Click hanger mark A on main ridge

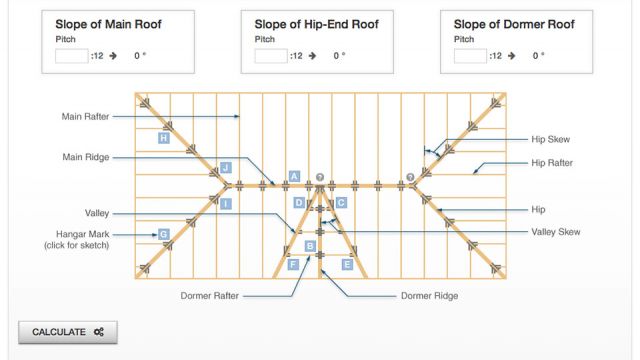294,176
